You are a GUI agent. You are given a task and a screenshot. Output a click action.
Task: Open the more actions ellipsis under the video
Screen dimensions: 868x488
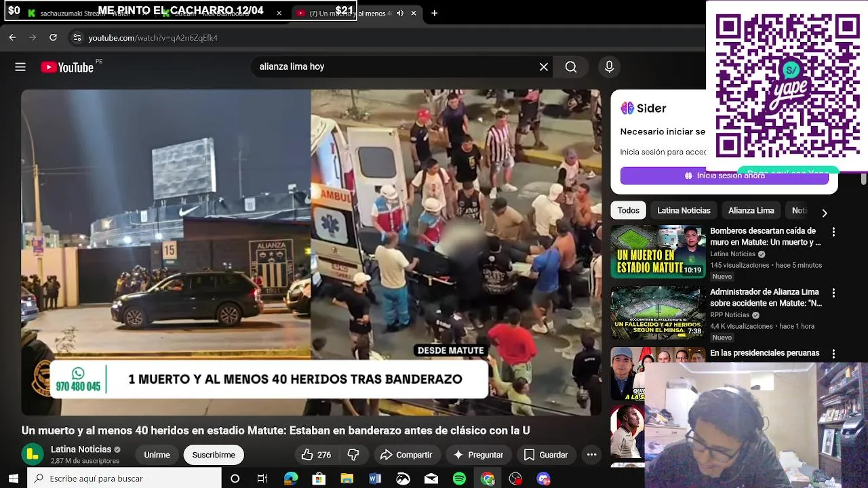pos(591,455)
